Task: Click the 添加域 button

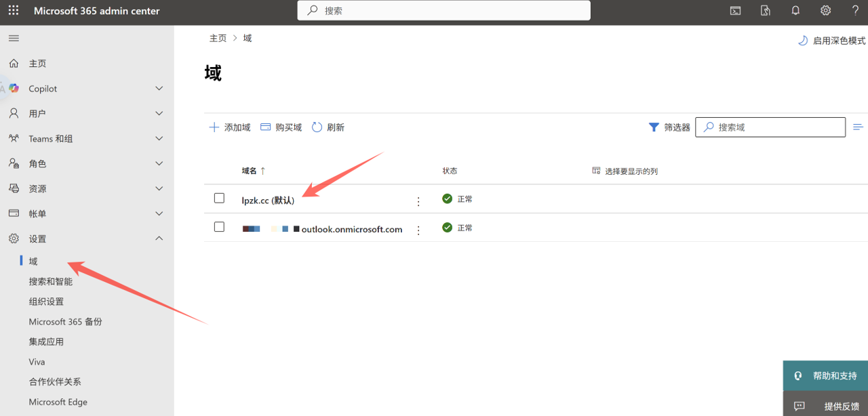Action: [x=230, y=127]
